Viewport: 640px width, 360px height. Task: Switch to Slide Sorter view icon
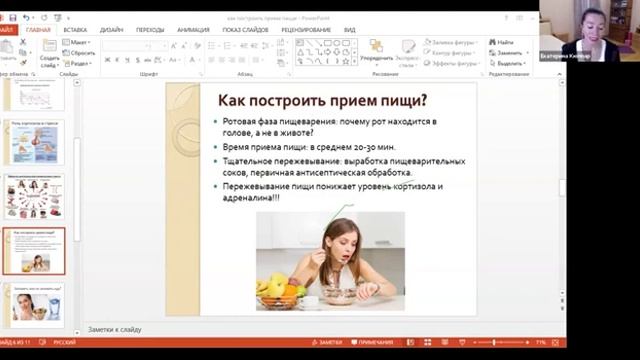pyautogui.click(x=427, y=342)
